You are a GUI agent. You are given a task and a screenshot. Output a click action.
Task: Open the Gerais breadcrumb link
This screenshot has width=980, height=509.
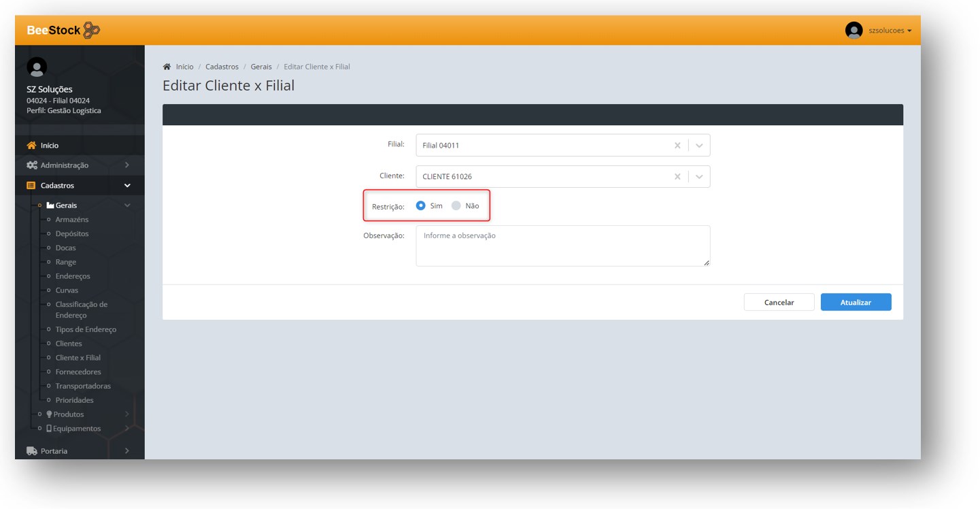point(261,67)
